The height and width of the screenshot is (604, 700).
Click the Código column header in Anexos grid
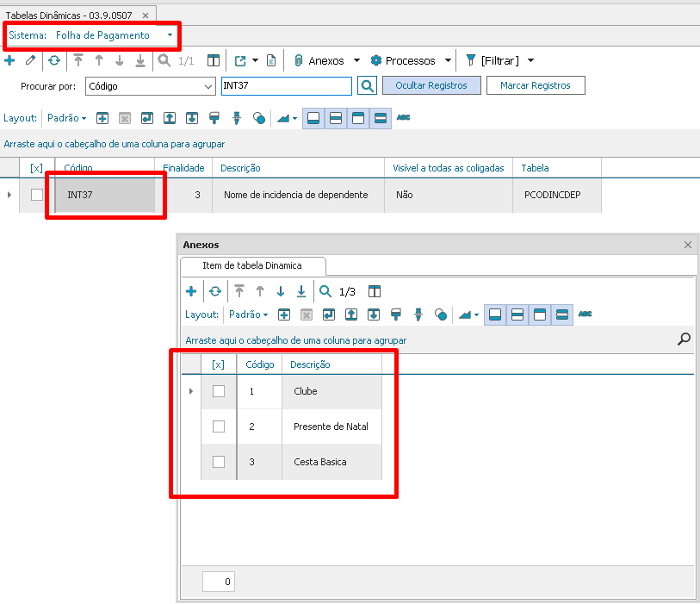point(260,364)
